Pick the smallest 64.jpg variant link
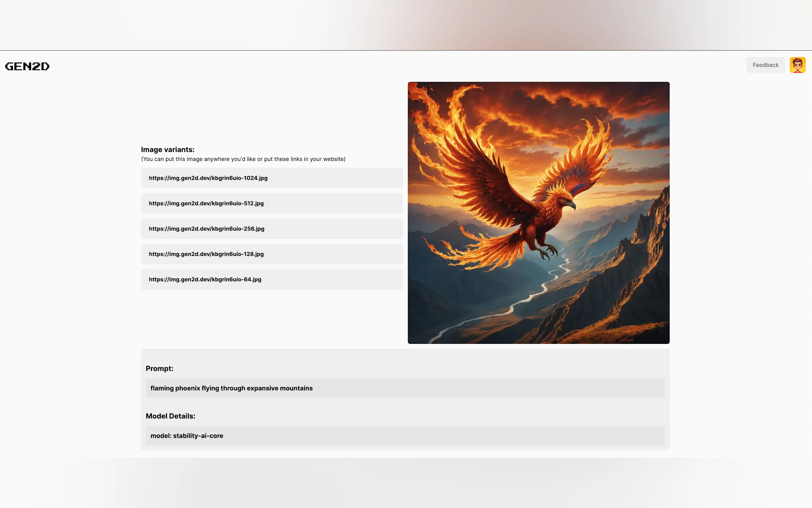The height and width of the screenshot is (508, 812). click(205, 280)
